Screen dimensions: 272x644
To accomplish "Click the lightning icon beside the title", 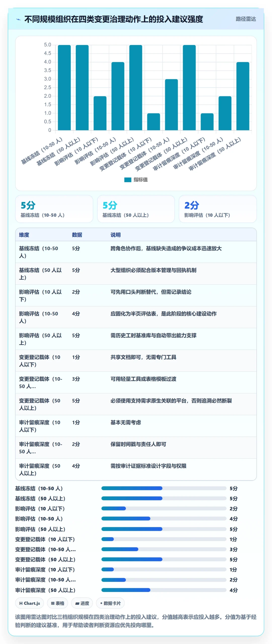I will pos(18,19).
